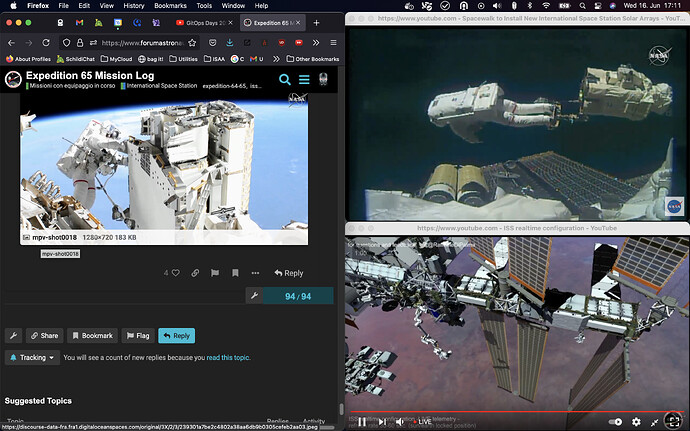Image resolution: width=690 pixels, height=431 pixels.
Task: Select the Expedition 65 tab
Action: (x=272, y=22)
